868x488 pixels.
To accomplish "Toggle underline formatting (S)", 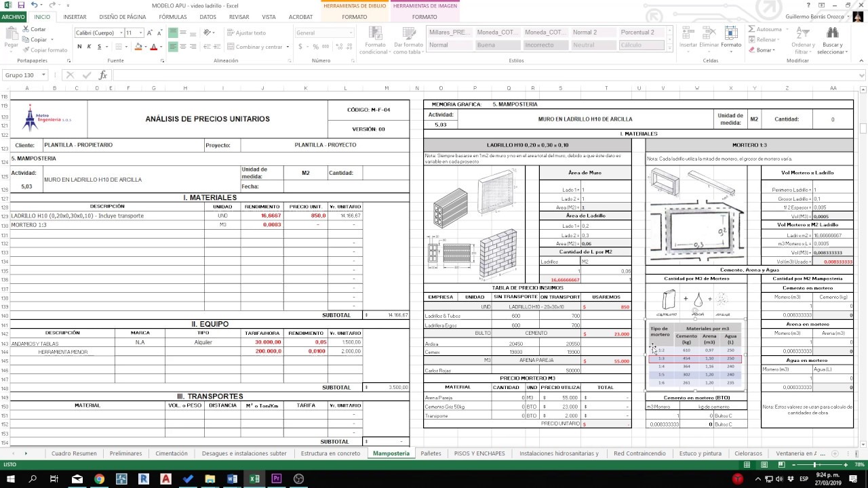I will click(99, 47).
